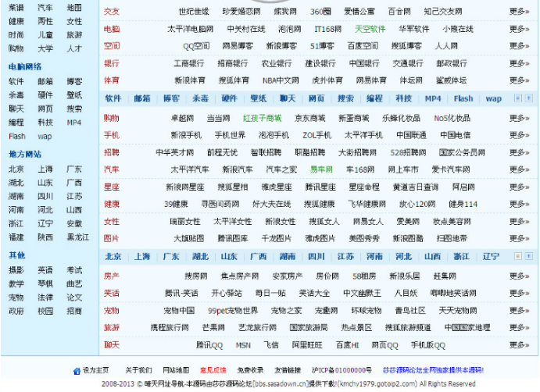
Task: Open the ZOL手机 link
Action: click(x=316, y=135)
